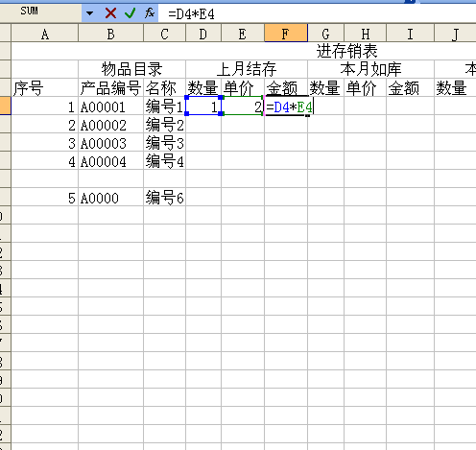Image resolution: width=476 pixels, height=450 pixels.
Task: Click 数量 under 上月结存
Action: pos(203,87)
